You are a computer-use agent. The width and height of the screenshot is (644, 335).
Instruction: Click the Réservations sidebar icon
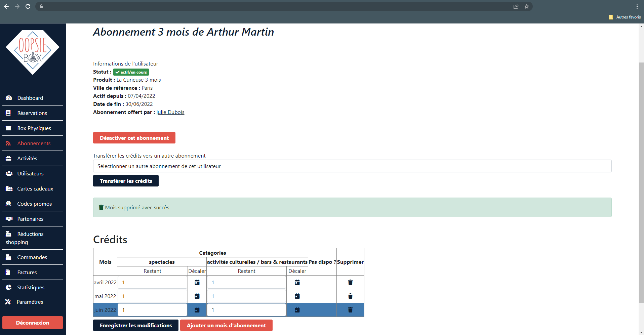pos(8,113)
